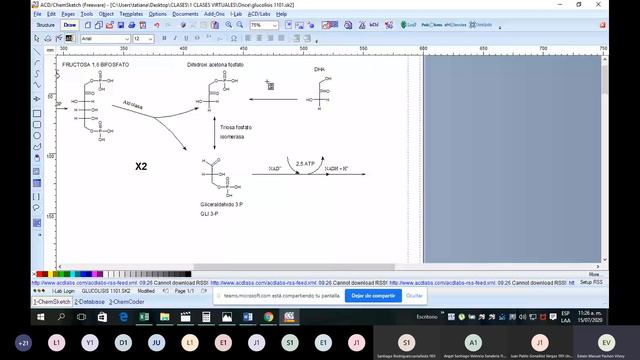Open the Arial font dropdown
The image size is (640, 360).
127,39
